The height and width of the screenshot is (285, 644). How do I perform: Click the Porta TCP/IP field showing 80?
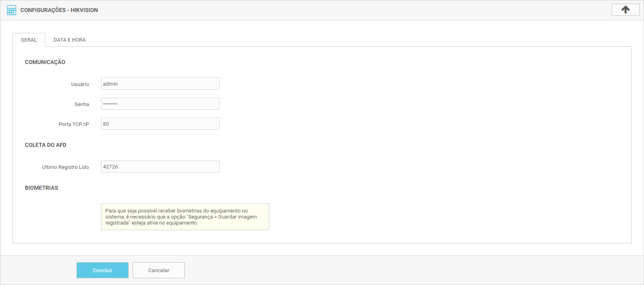click(160, 124)
